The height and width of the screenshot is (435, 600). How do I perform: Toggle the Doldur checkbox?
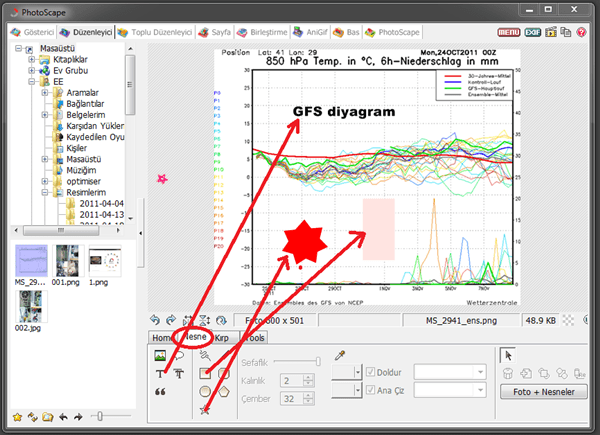click(372, 373)
